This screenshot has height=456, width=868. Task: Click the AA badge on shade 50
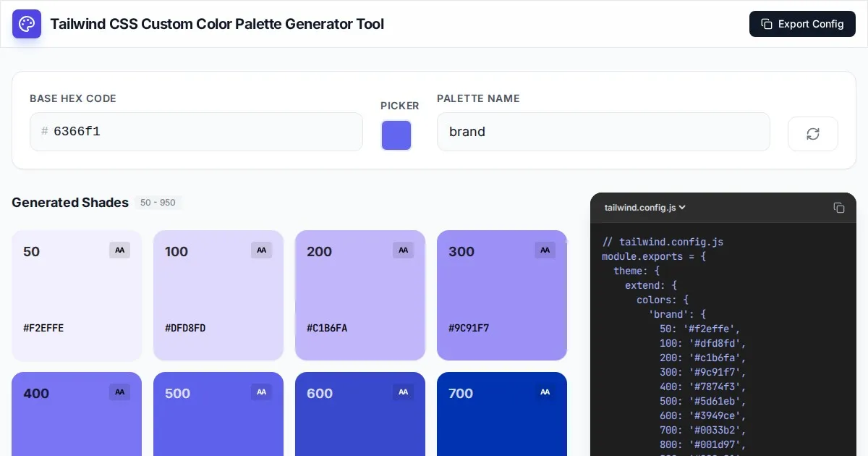click(120, 250)
